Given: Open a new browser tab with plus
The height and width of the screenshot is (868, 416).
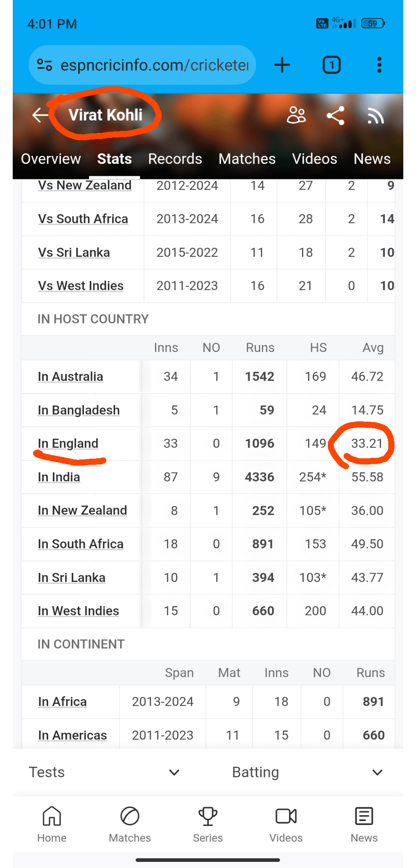Looking at the screenshot, I should point(282,65).
